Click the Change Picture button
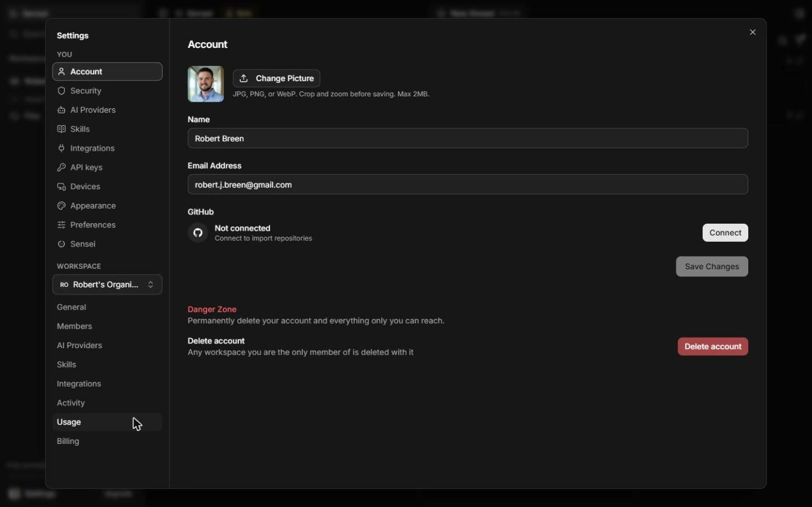 pos(277,78)
